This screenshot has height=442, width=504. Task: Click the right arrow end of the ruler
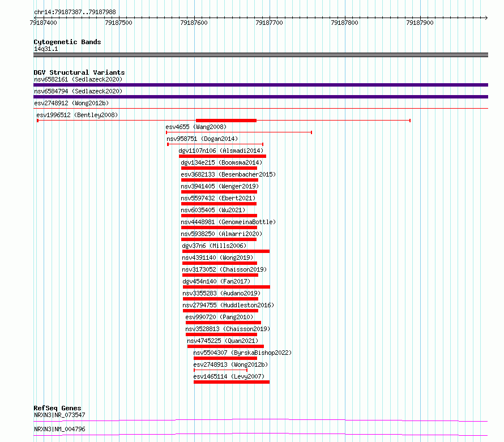(486, 18)
